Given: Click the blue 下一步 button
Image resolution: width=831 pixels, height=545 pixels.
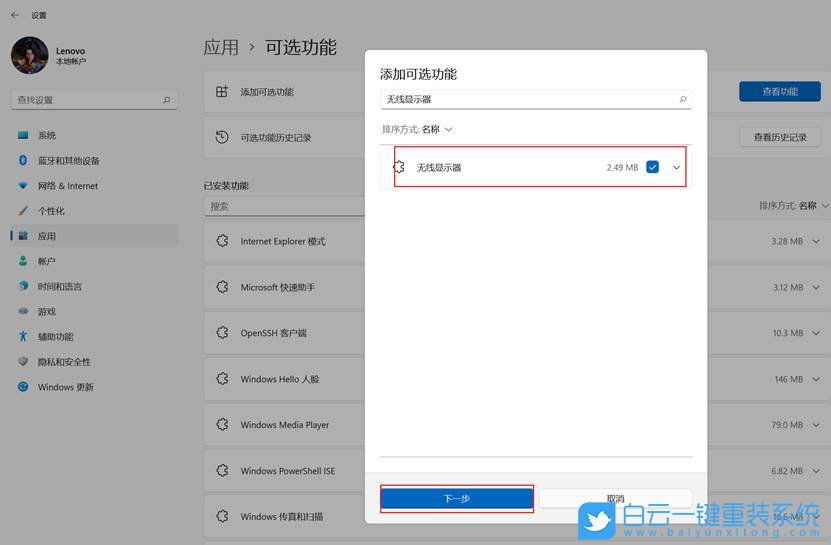Looking at the screenshot, I should pyautogui.click(x=457, y=498).
